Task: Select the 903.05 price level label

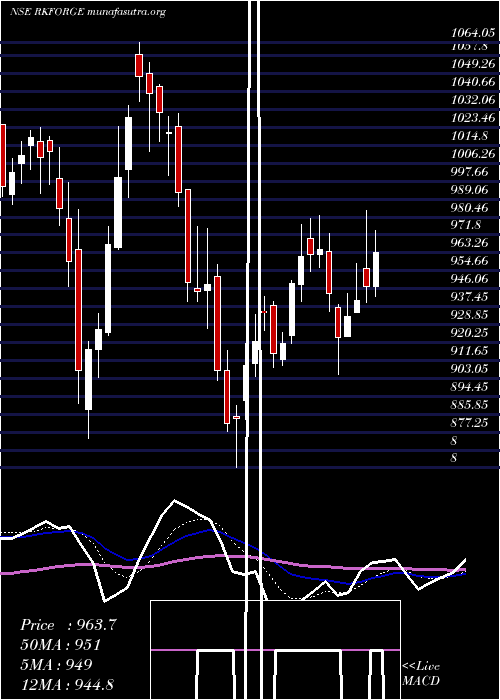Action: (469, 368)
